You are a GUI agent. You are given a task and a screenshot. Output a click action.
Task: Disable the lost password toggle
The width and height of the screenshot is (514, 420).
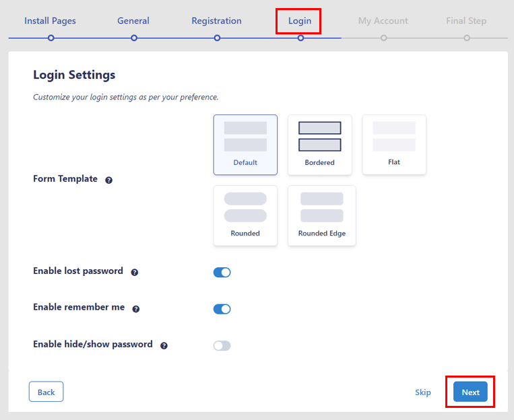[222, 272]
